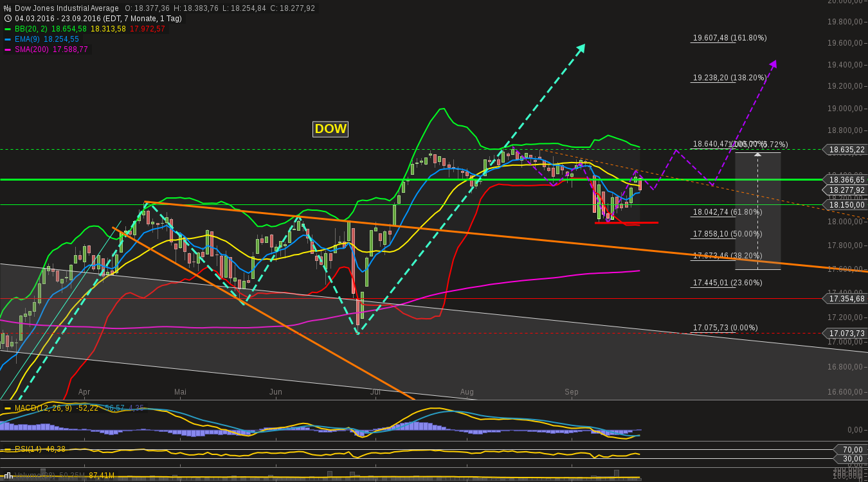Screen dimensions: 868x482
Task: Select Fibonacci level 19.238,20 (138.20%)
Action: point(730,78)
